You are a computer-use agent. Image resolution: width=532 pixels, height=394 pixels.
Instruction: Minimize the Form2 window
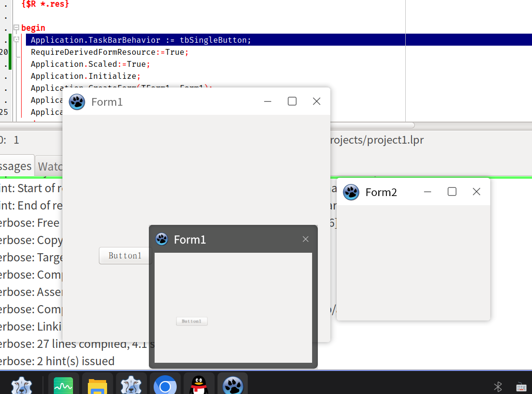[427, 192]
